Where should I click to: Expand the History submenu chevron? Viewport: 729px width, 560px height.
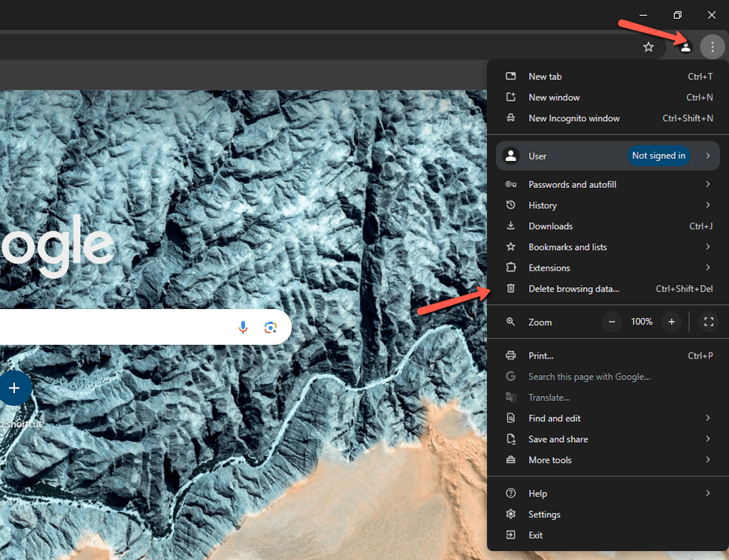[x=707, y=204]
